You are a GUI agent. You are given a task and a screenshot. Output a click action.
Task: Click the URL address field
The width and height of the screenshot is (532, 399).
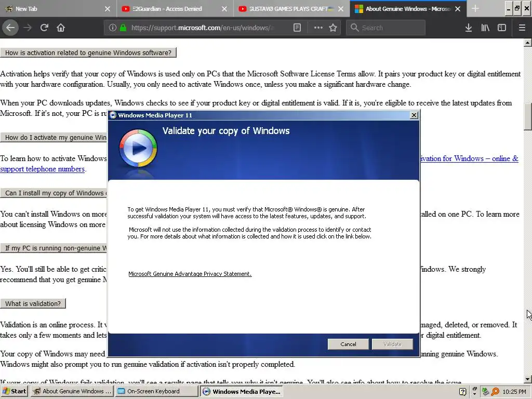pyautogui.click(x=202, y=28)
